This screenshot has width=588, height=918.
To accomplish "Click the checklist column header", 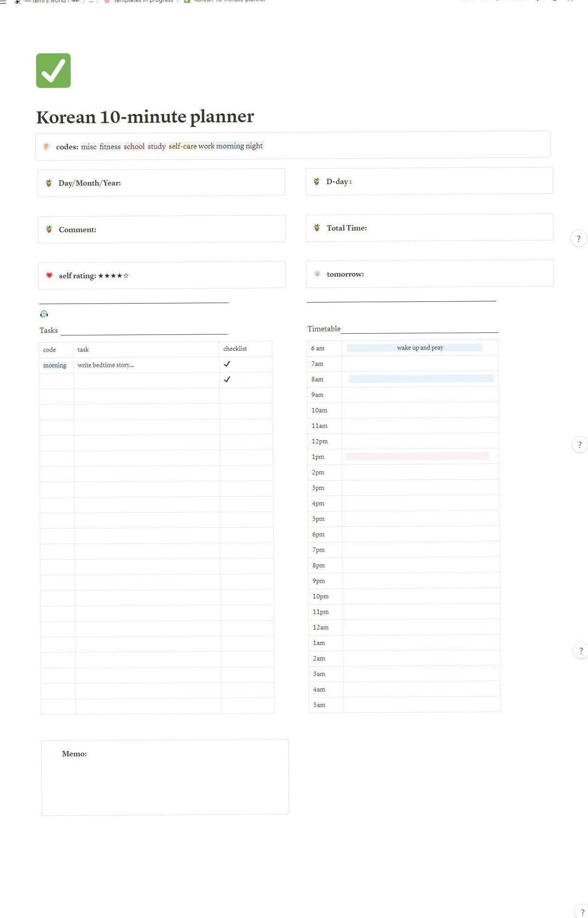I will 235,349.
